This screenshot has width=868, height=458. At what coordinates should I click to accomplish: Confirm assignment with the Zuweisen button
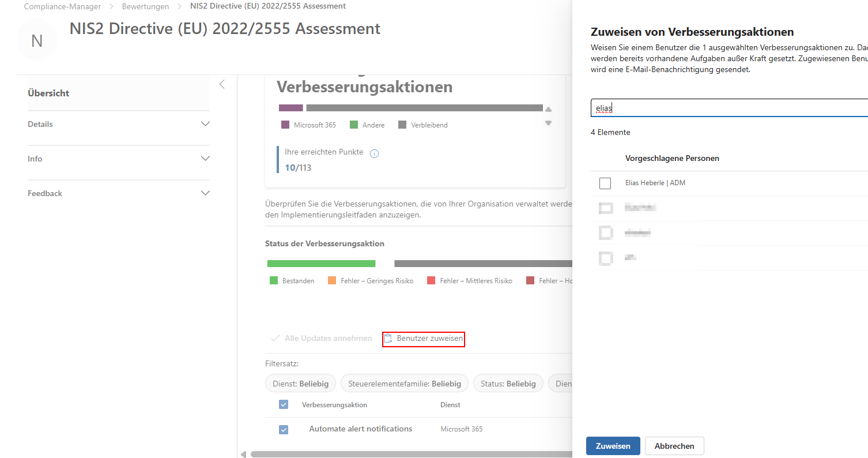click(x=613, y=445)
